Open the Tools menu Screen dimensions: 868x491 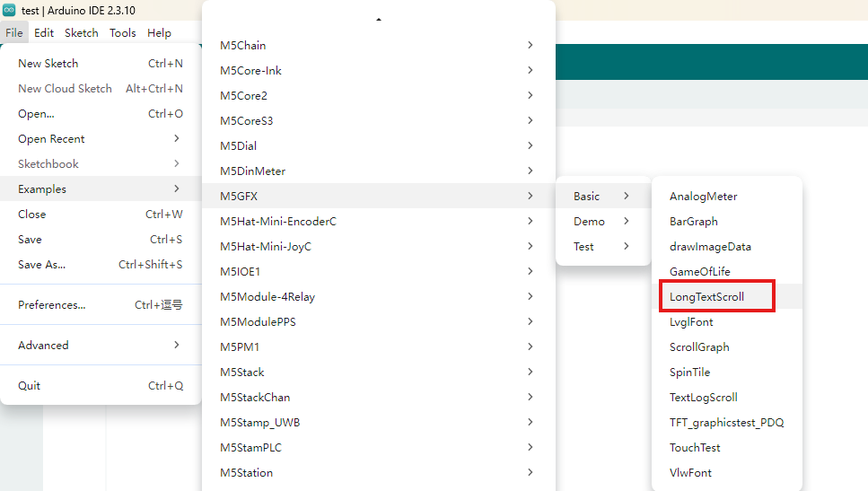click(x=122, y=32)
